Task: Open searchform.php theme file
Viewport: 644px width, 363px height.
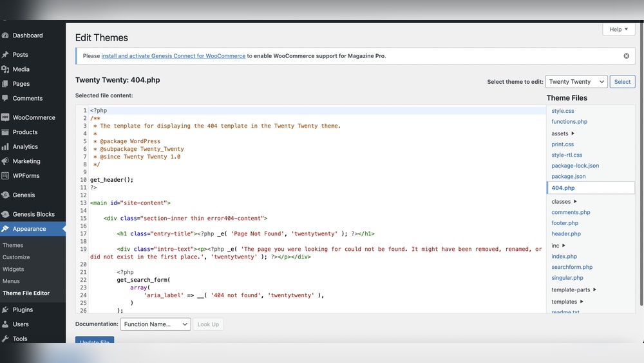Action: (x=572, y=267)
